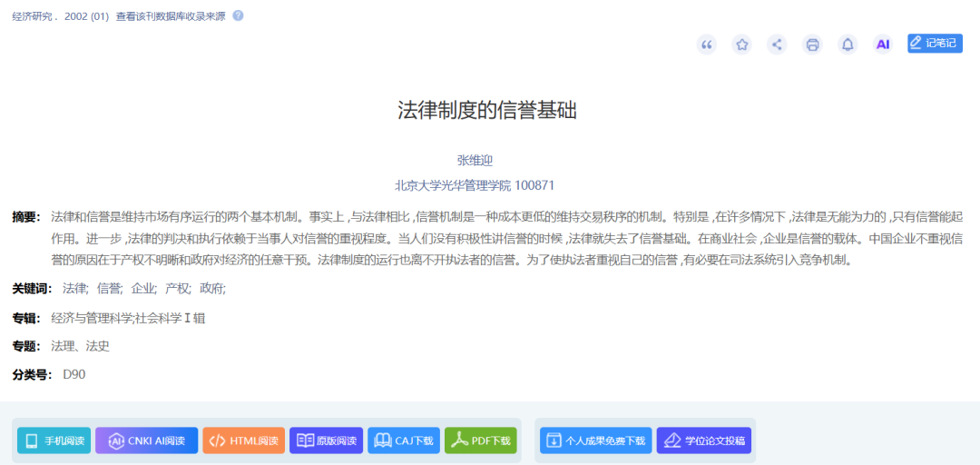This screenshot has width=980, height=465.
Task: Open the AI assistant icon
Action: tap(882, 45)
